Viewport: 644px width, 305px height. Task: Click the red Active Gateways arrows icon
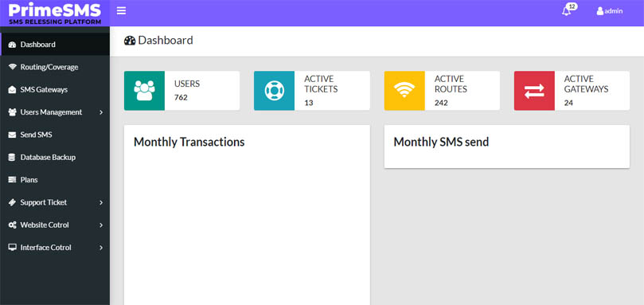(x=534, y=91)
